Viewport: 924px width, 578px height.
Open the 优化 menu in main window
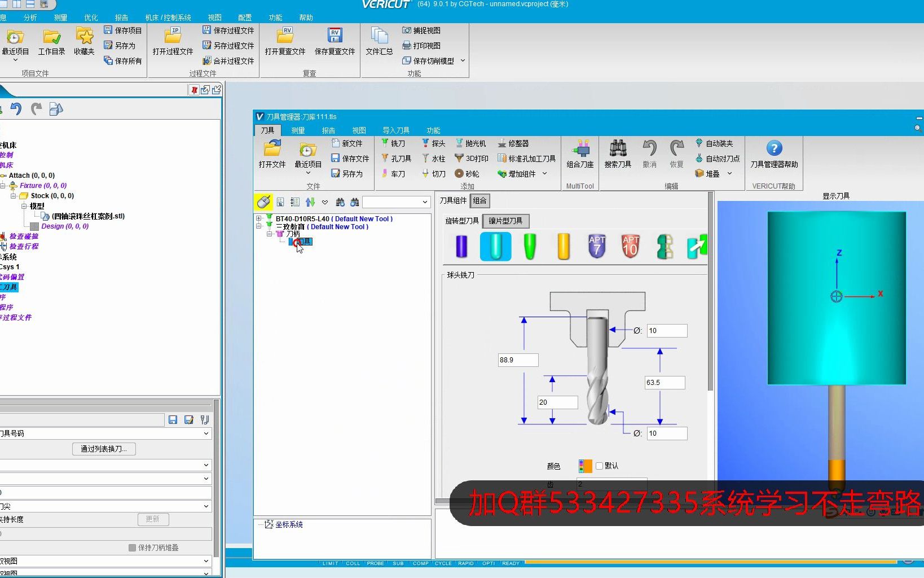(x=91, y=17)
